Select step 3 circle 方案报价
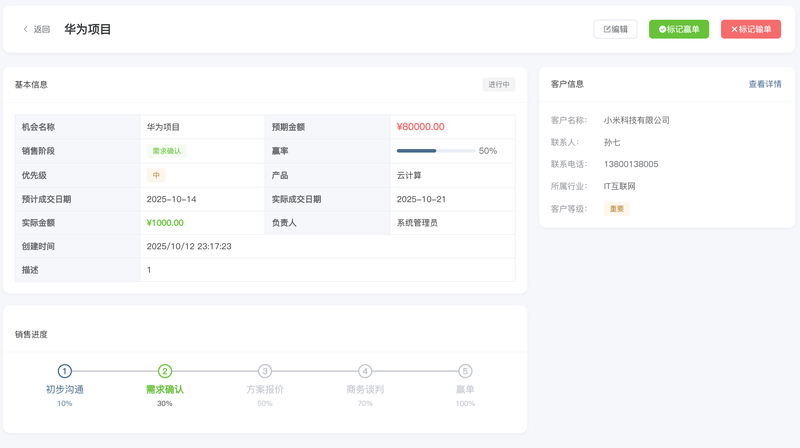The image size is (800, 448). click(x=265, y=371)
